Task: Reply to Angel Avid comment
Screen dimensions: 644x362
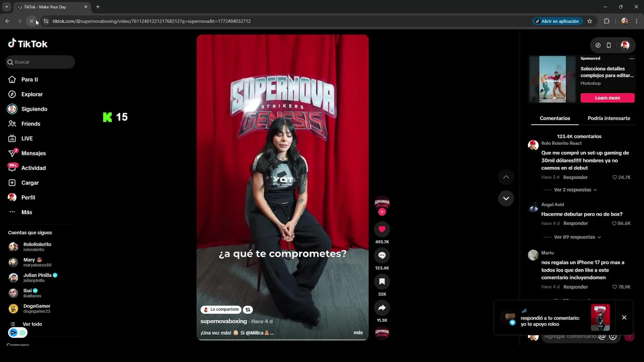Action: click(x=576, y=223)
